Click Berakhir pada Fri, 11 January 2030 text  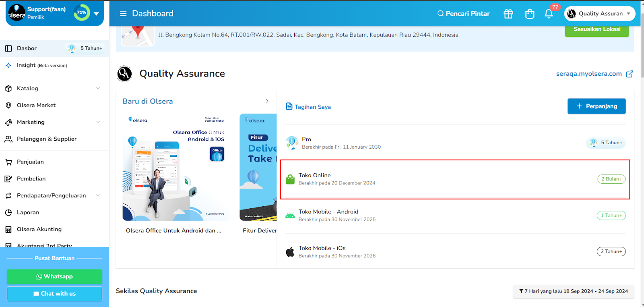(x=341, y=147)
